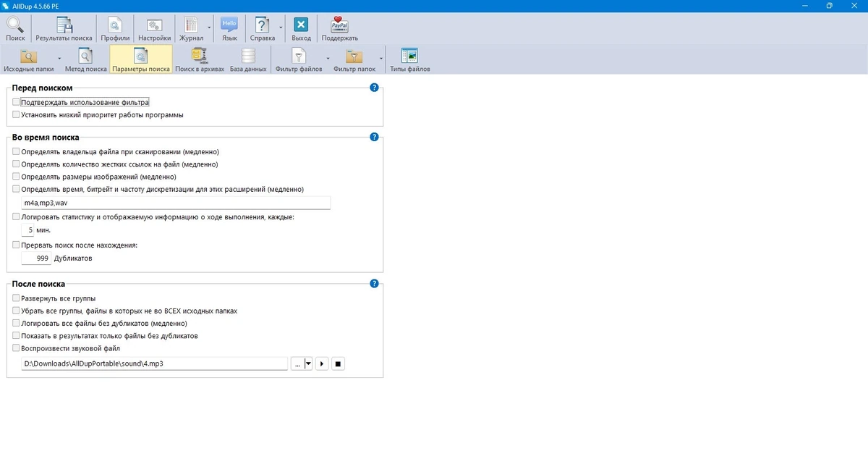
Task: Expand dropdown arrow beside Фильтр файлов
Action: [x=328, y=58]
